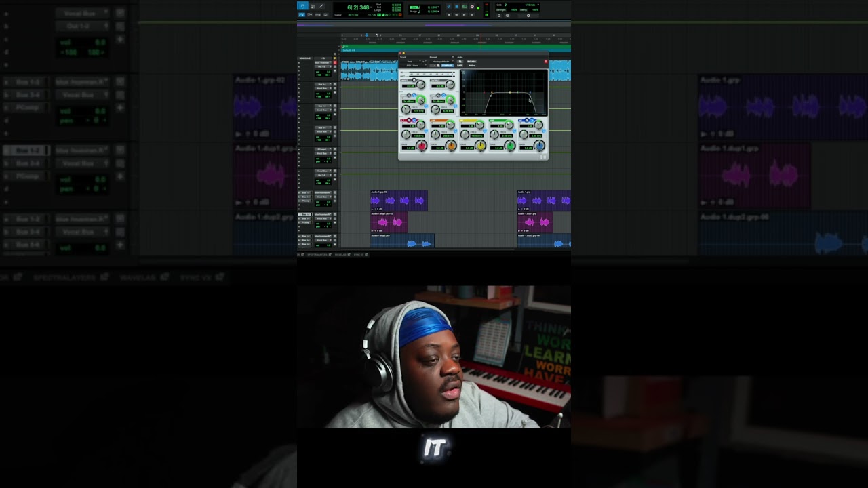The height and width of the screenshot is (488, 868).
Task: Toggle record enable on the top beat track
Action: pyautogui.click(x=335, y=62)
